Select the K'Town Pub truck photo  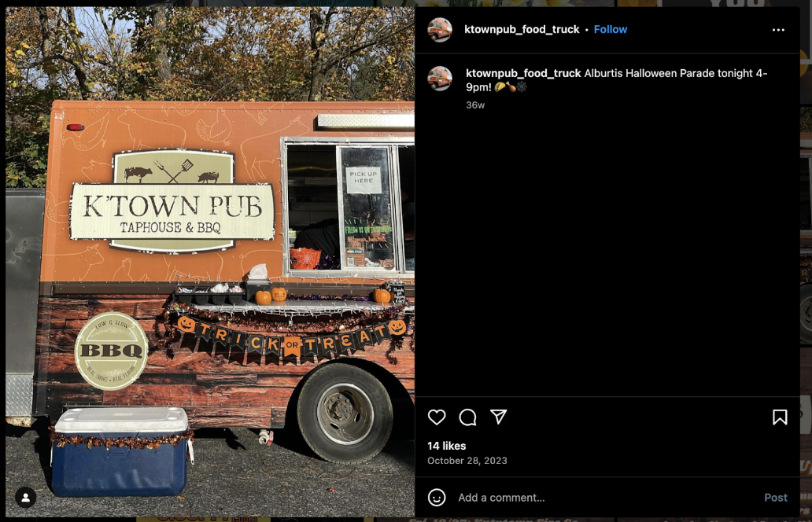point(210,262)
